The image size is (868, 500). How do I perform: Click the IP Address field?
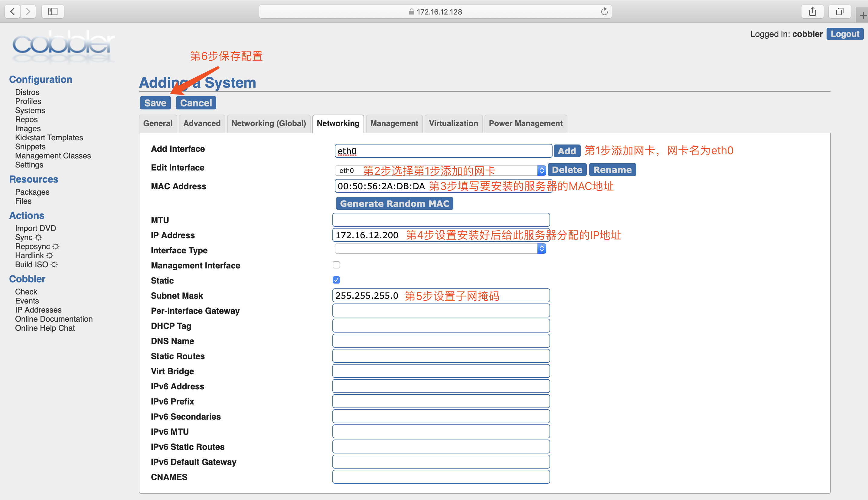pos(441,235)
